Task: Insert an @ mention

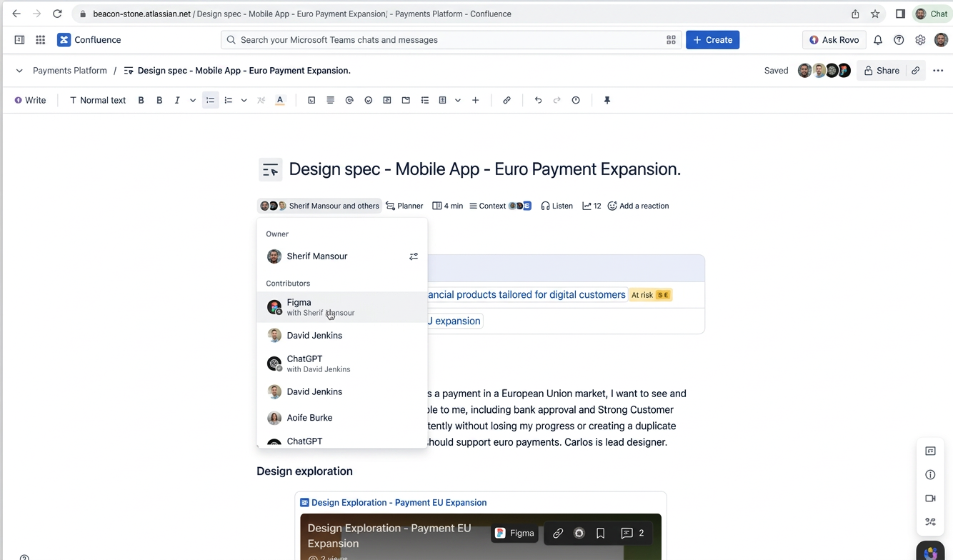Action: tap(349, 101)
